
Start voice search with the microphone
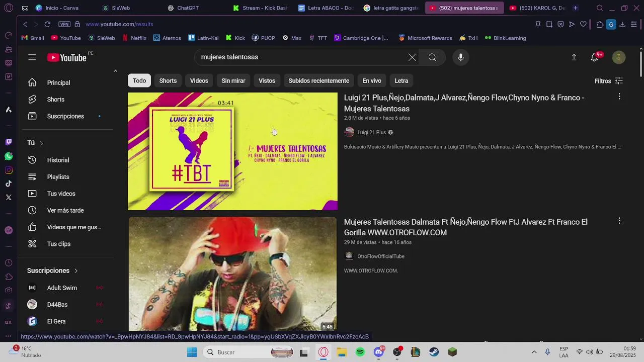click(x=460, y=57)
